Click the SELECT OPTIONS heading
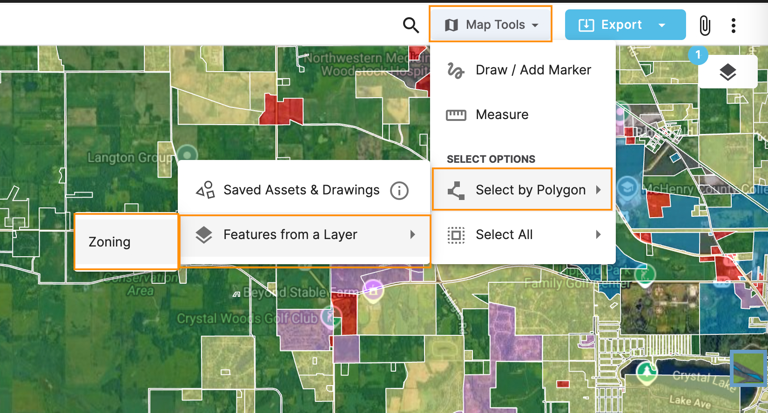 coord(491,159)
